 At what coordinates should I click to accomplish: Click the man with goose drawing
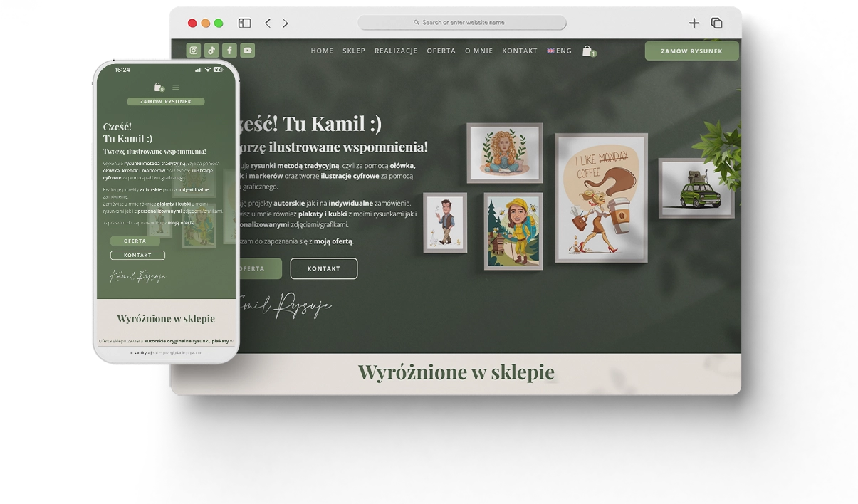445,222
